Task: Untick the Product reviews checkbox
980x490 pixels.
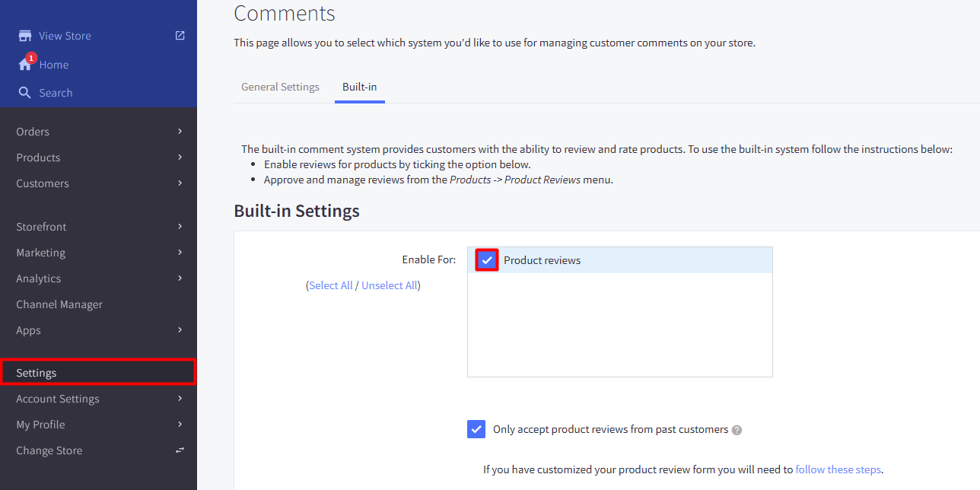Action: point(487,260)
